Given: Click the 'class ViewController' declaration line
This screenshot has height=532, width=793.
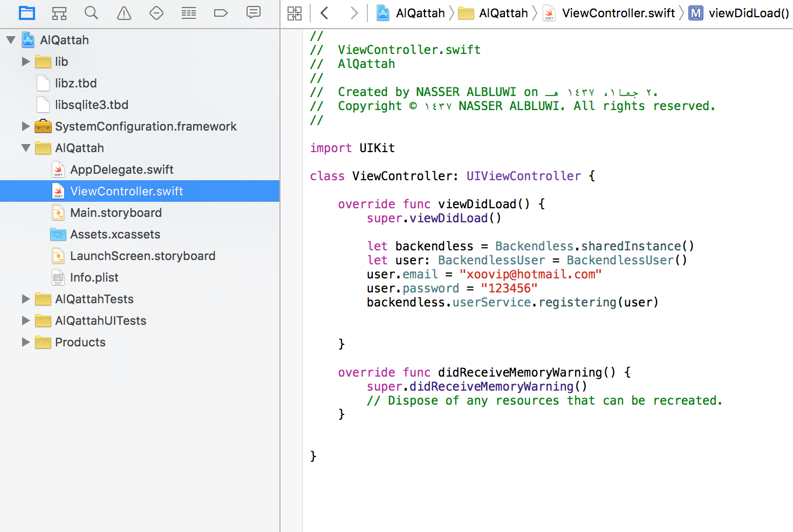Looking at the screenshot, I should (x=452, y=176).
